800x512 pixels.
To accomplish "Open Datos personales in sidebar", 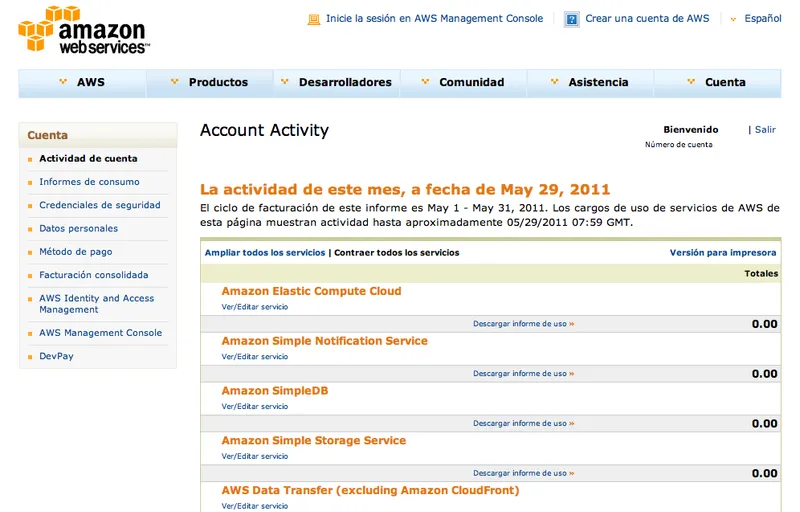I will click(x=79, y=228).
